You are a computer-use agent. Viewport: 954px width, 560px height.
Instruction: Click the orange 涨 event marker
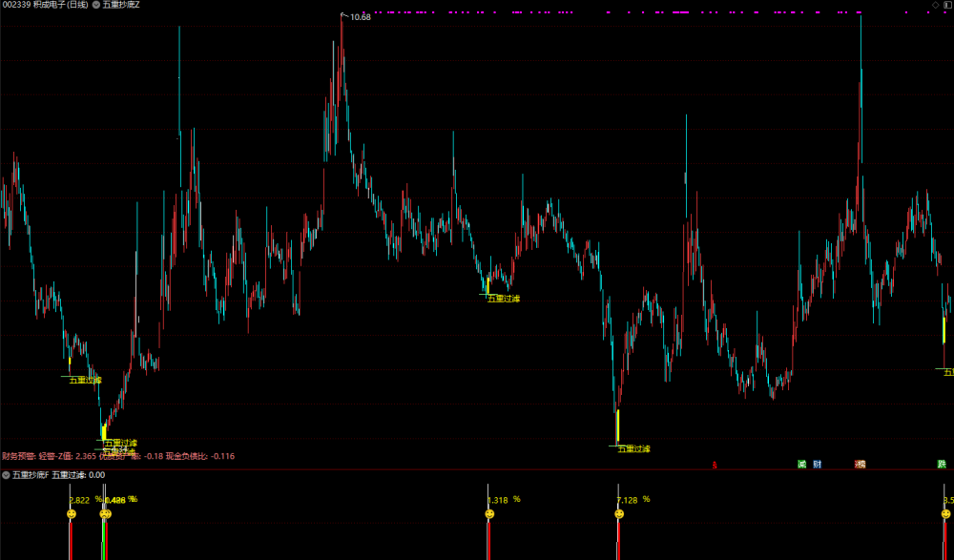860,465
